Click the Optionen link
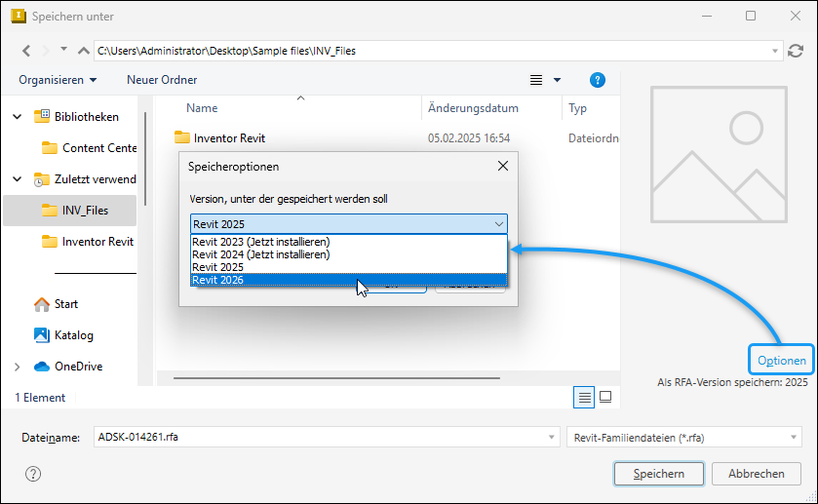 click(x=782, y=361)
